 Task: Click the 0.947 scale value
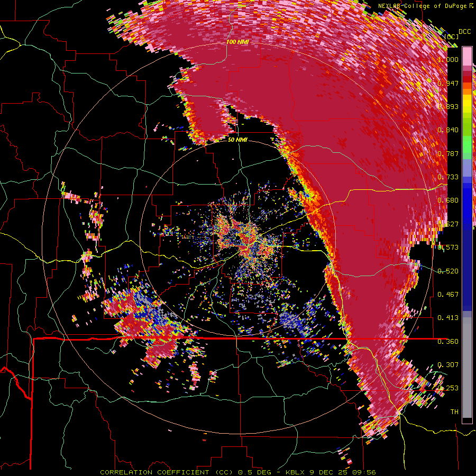tap(448, 83)
